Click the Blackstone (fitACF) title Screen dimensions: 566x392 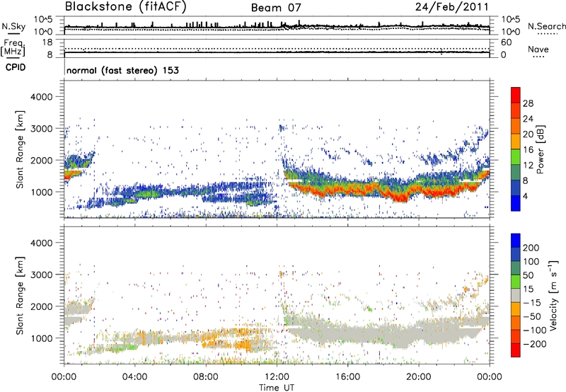point(125,7)
